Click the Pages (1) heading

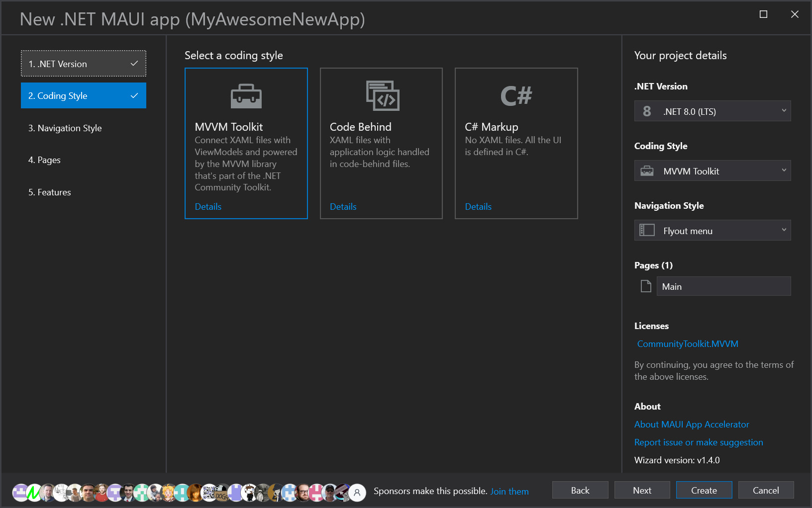click(653, 265)
